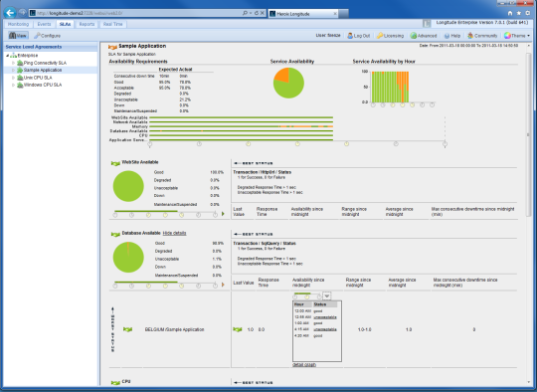Open the browser home icon
Viewport: 537px width, 392px height.
(x=510, y=13)
